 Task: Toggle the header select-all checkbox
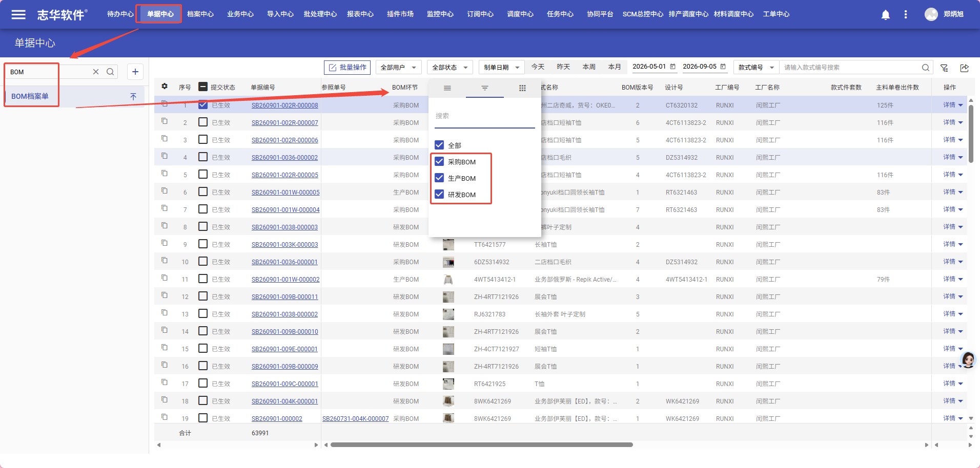203,87
